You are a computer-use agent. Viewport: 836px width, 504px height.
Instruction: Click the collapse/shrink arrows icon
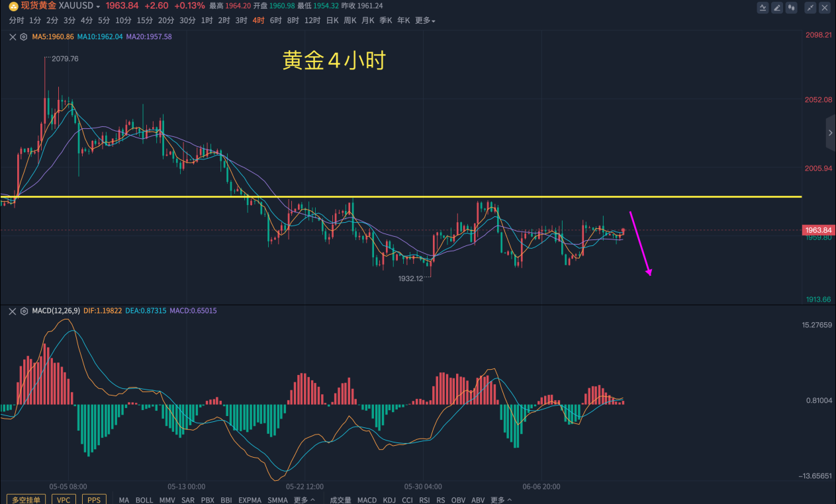[810, 8]
